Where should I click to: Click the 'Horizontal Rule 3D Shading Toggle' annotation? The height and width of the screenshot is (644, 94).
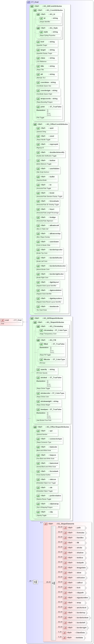click(48, 205)
